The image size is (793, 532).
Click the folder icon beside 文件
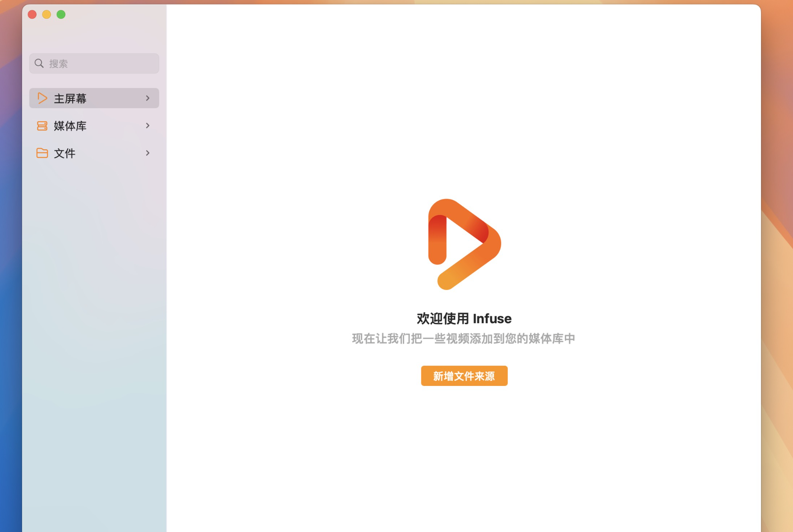tap(42, 153)
